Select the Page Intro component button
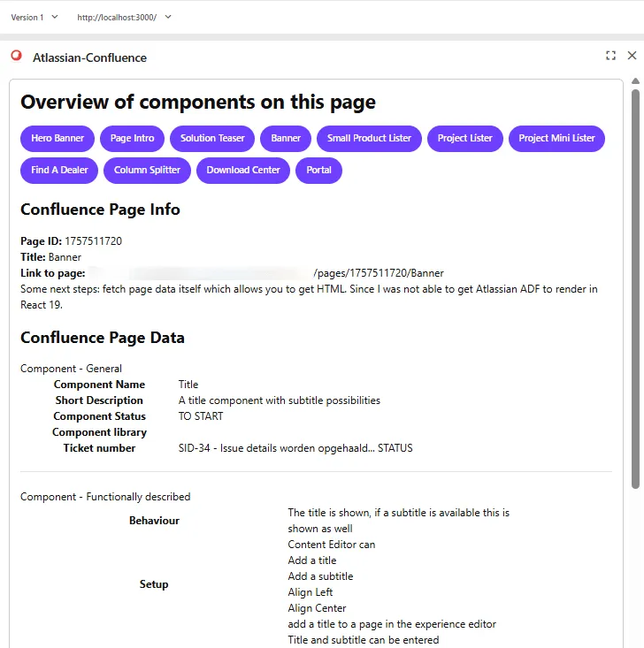This screenshot has width=644, height=648. pos(133,139)
